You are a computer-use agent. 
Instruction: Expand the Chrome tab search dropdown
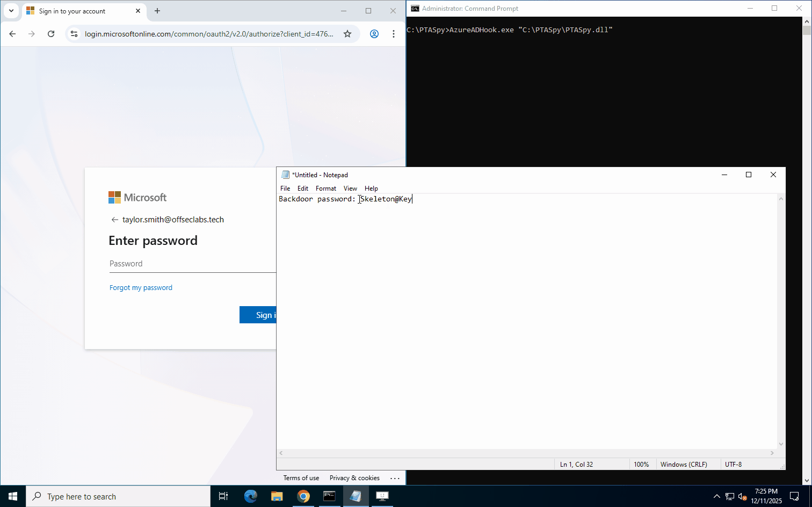click(x=11, y=11)
